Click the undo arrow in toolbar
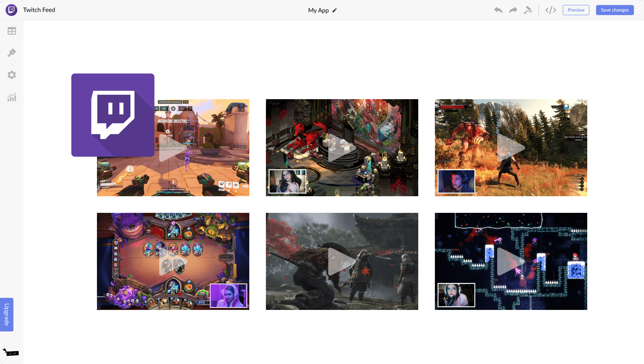Image resolution: width=644 pixels, height=364 pixels. (498, 10)
